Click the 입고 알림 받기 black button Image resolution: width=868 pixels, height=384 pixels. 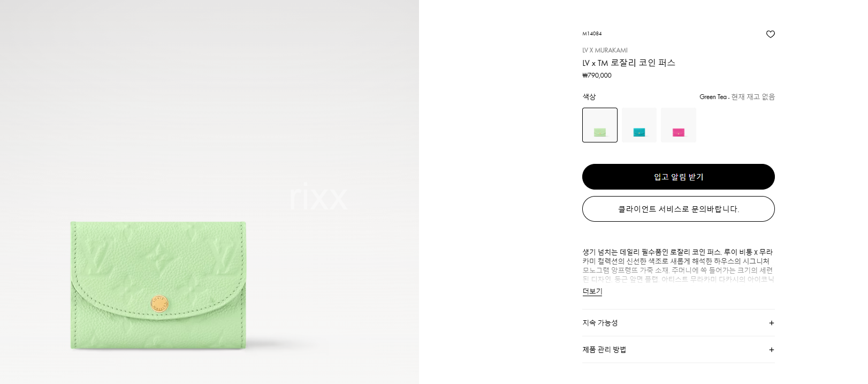[x=679, y=177]
